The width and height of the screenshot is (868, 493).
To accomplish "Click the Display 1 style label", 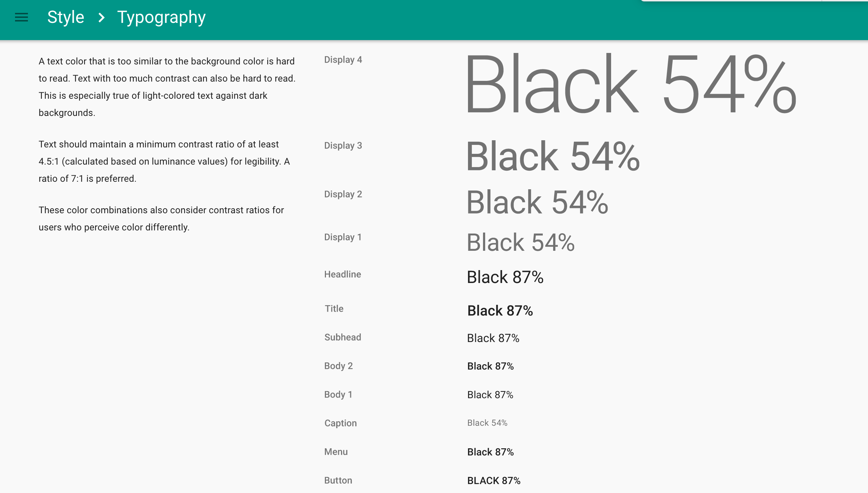I will coord(342,237).
